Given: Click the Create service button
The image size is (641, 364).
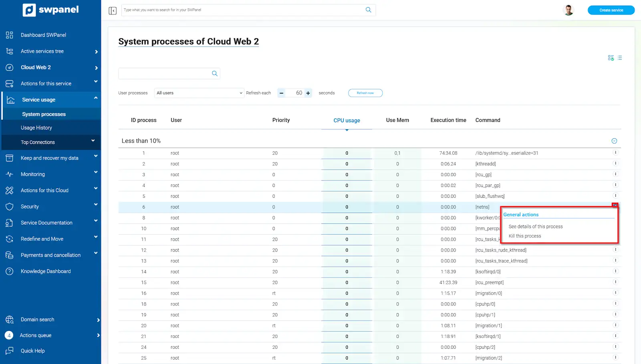Looking at the screenshot, I should pos(611,10).
